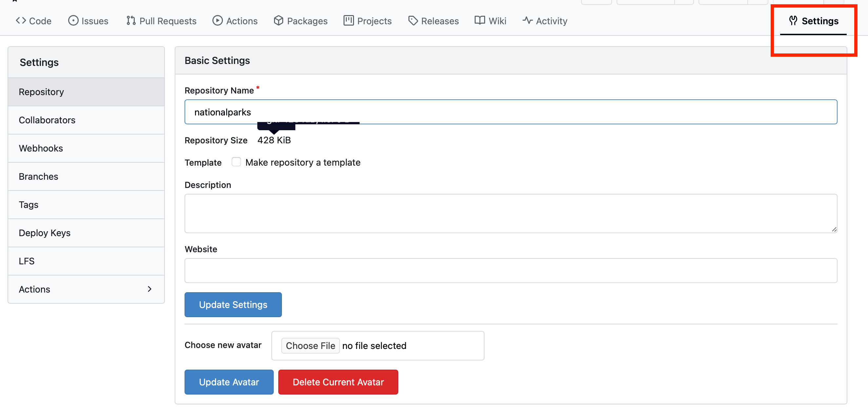Click Choose File for new avatar

pyautogui.click(x=310, y=346)
